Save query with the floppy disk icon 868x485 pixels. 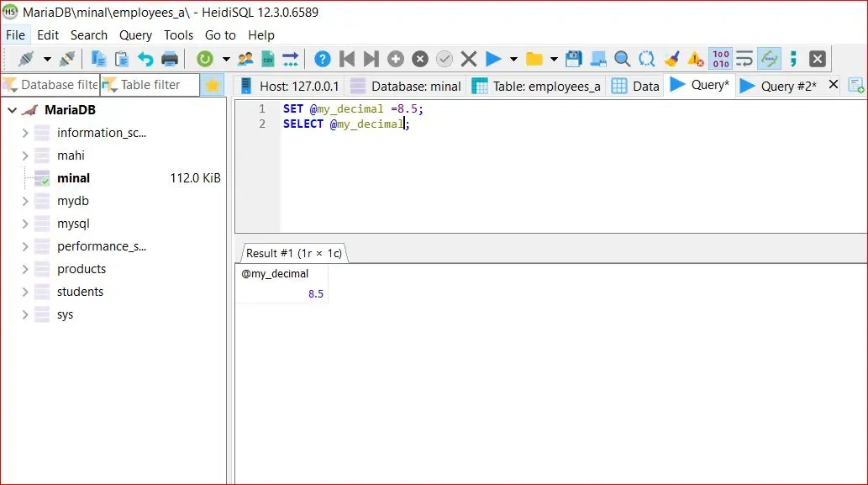[x=574, y=59]
